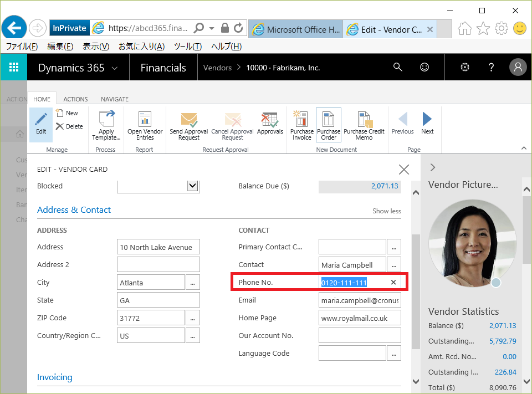Viewport: 532px width, 394px height.
Task: Open the 編集(E) menu
Action: point(60,47)
